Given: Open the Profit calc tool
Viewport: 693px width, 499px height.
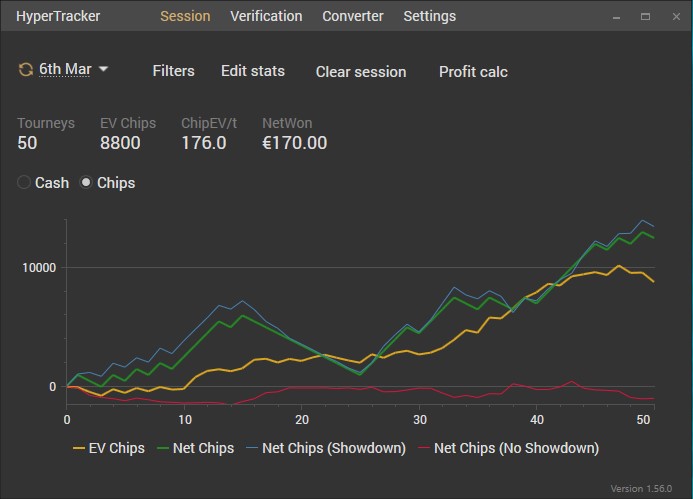Looking at the screenshot, I should coord(473,71).
